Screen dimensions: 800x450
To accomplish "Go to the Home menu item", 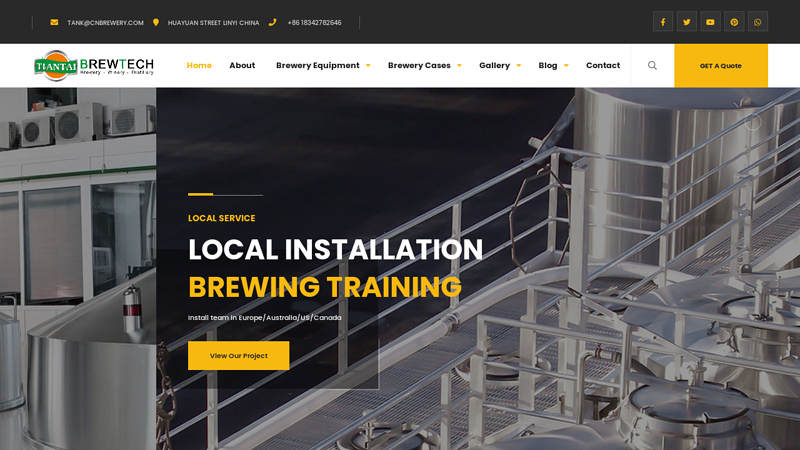I will (199, 65).
